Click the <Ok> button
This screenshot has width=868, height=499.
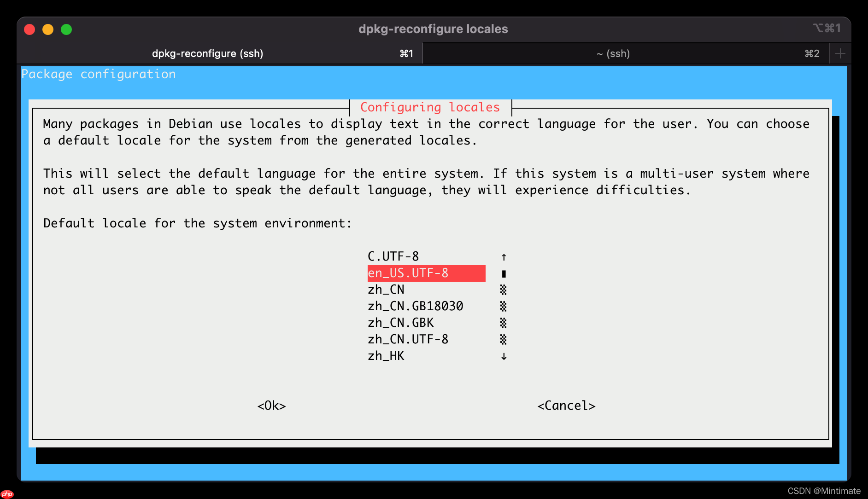click(271, 406)
